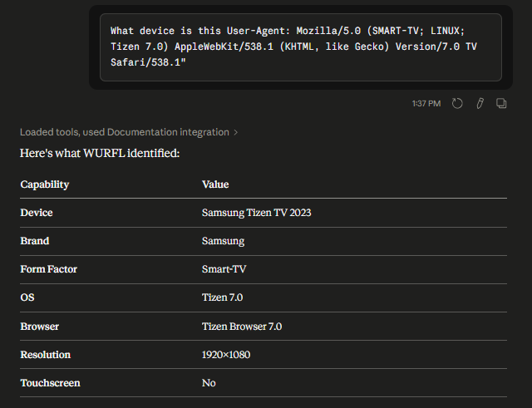This screenshot has height=408, width=532.
Task: Select 'Tizen Browser 7.0' value
Action: click(x=242, y=327)
